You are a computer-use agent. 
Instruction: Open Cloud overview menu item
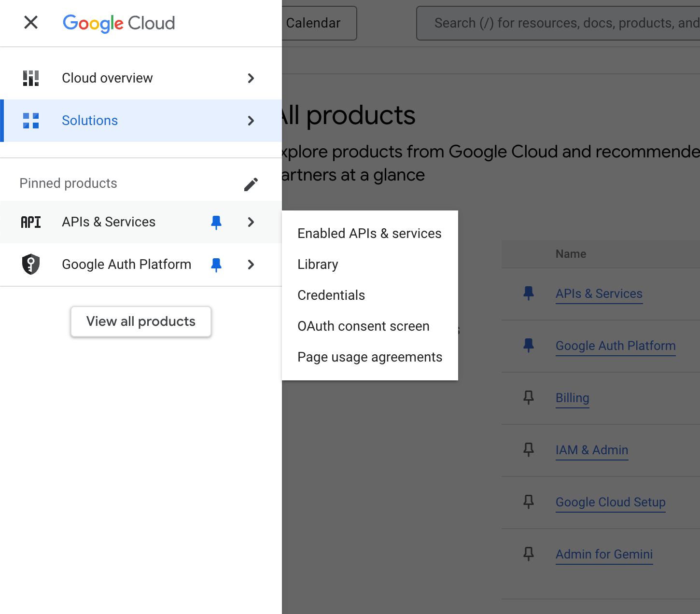[141, 78]
